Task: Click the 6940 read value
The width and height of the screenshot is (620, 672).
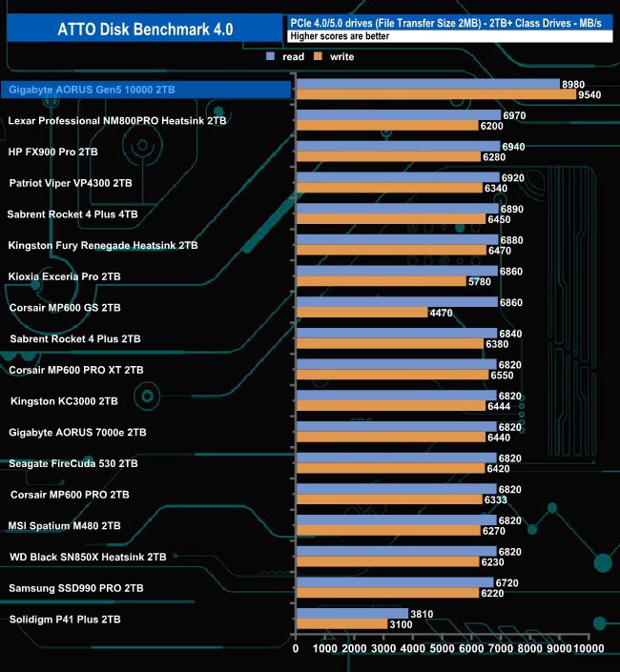Action: point(513,147)
